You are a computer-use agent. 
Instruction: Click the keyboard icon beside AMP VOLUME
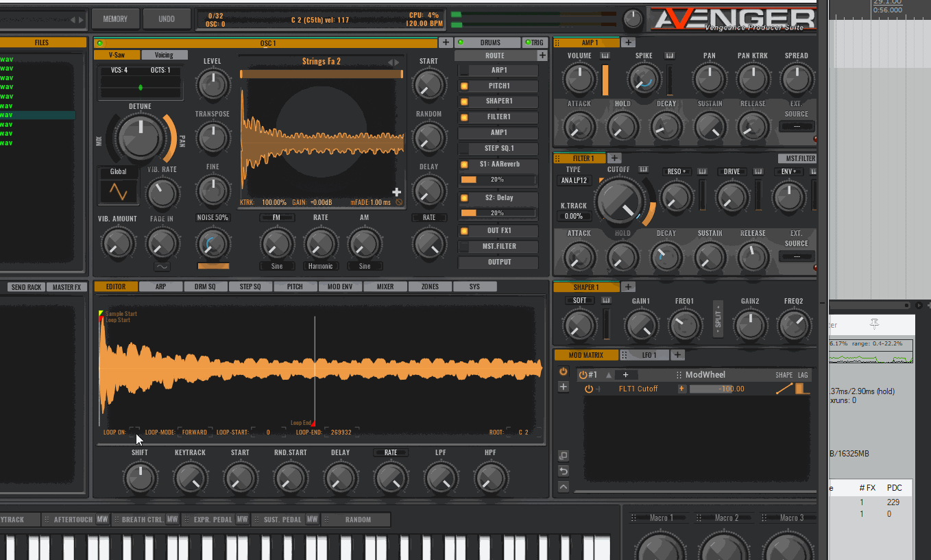605,56
